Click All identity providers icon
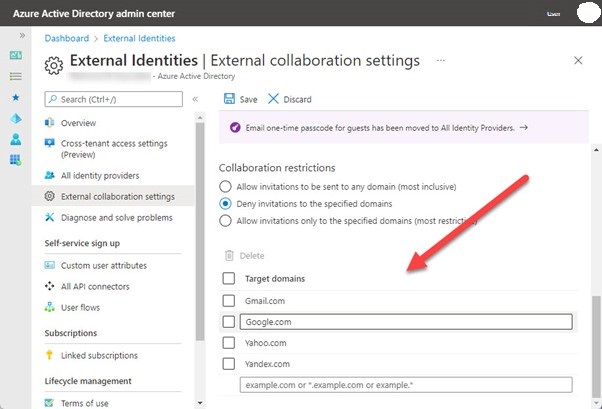The height and width of the screenshot is (409, 602). (x=50, y=175)
